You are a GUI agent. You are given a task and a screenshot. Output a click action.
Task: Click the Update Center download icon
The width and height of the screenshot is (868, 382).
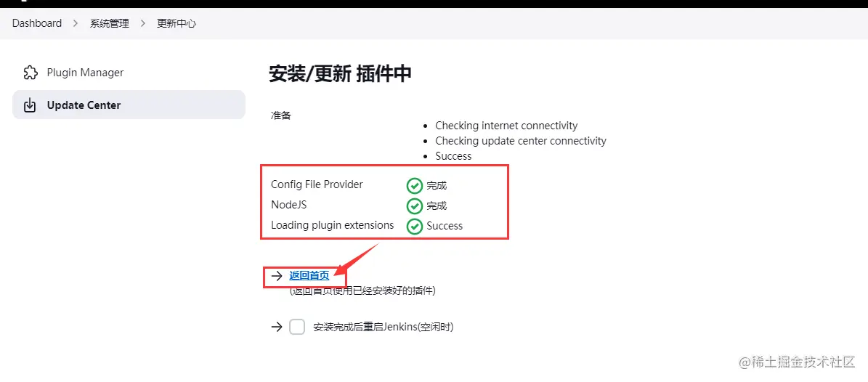coord(31,105)
